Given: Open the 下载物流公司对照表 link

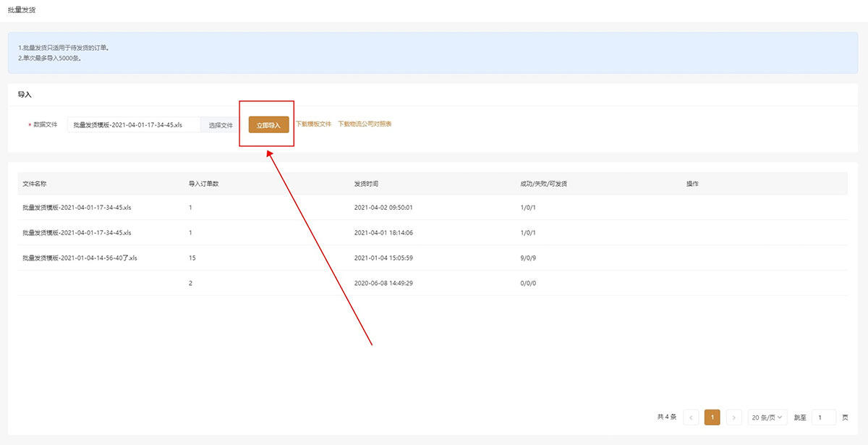Looking at the screenshot, I should 365,124.
